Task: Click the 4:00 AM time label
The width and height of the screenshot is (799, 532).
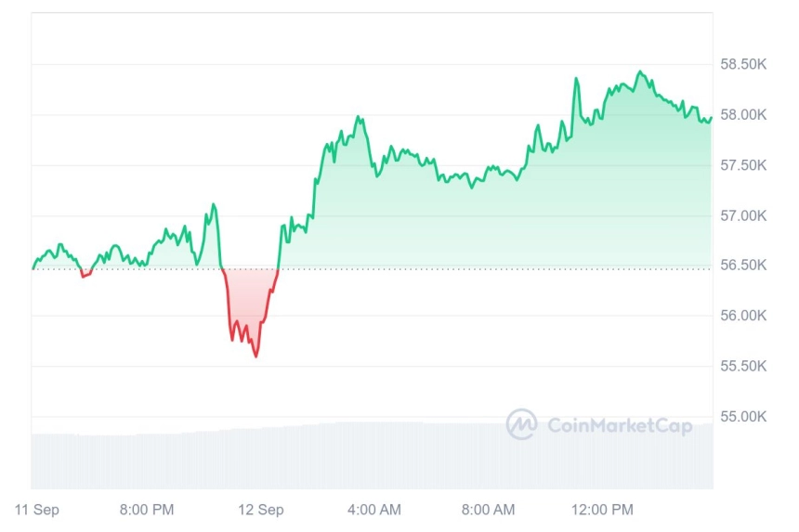Action: tap(374, 509)
